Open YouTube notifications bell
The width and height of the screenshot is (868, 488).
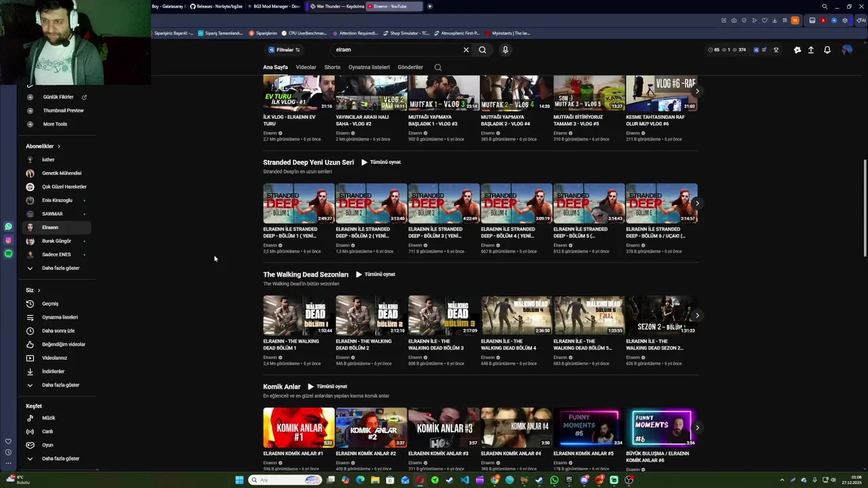point(827,49)
